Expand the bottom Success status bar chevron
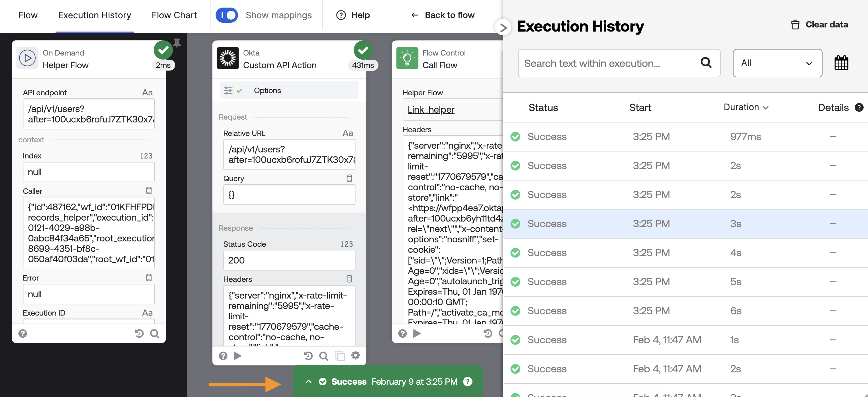Image resolution: width=868 pixels, height=397 pixels. 308,382
